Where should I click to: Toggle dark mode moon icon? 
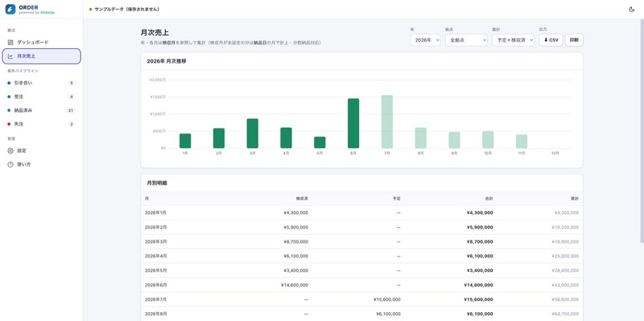tap(632, 9)
